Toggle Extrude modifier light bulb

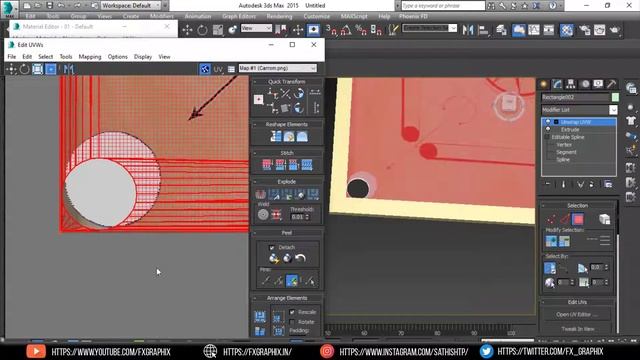pyautogui.click(x=548, y=129)
